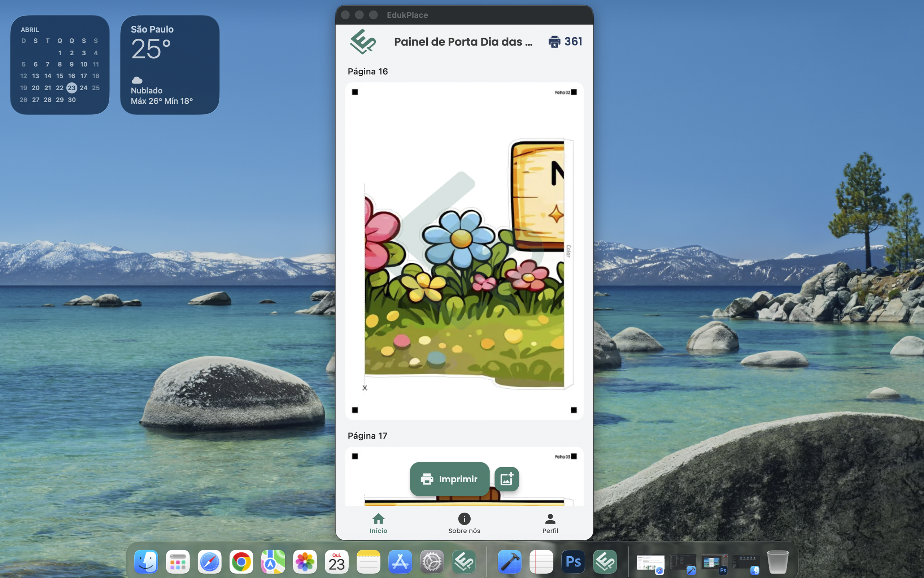Click the 25° temperature in weather widget
The image size is (924, 578).
pyautogui.click(x=151, y=49)
